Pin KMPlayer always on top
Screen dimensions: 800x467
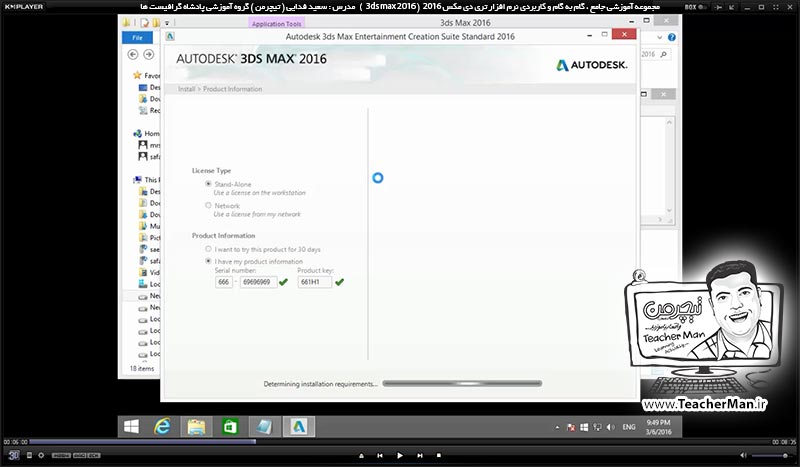coord(719,7)
